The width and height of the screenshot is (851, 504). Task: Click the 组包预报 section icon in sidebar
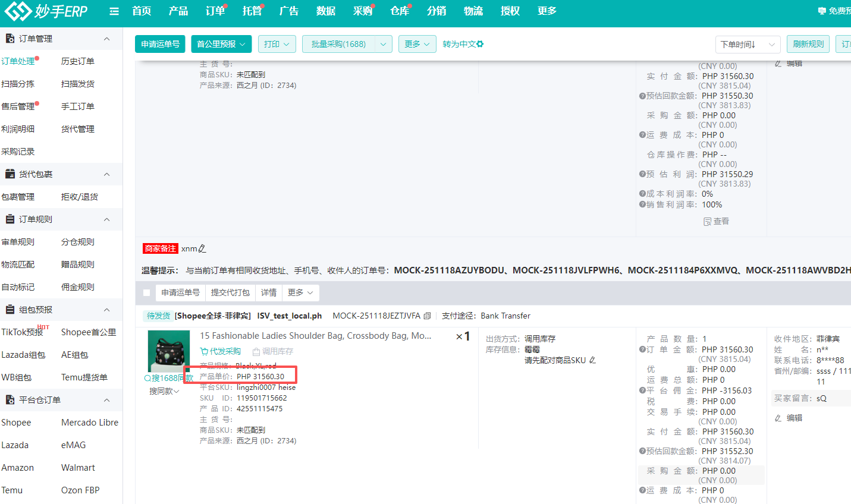tap(10, 310)
